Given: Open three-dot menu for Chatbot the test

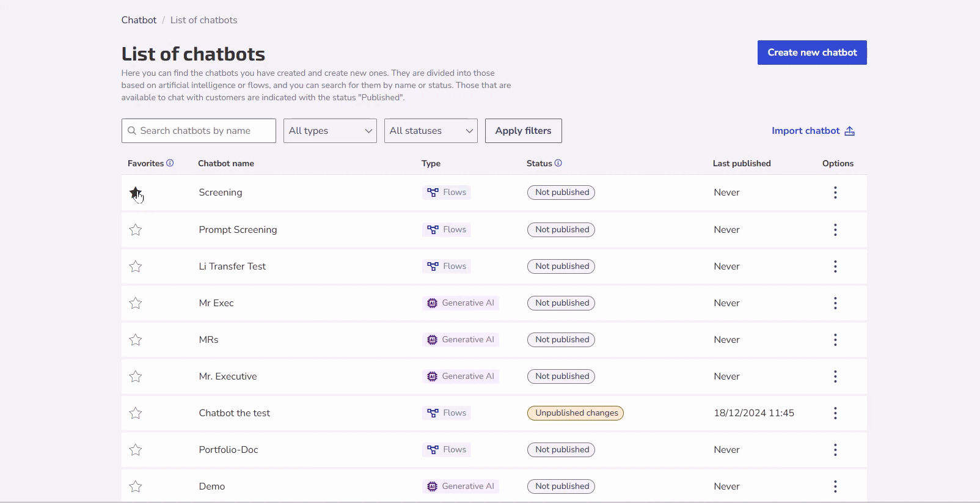Looking at the screenshot, I should pyautogui.click(x=835, y=413).
